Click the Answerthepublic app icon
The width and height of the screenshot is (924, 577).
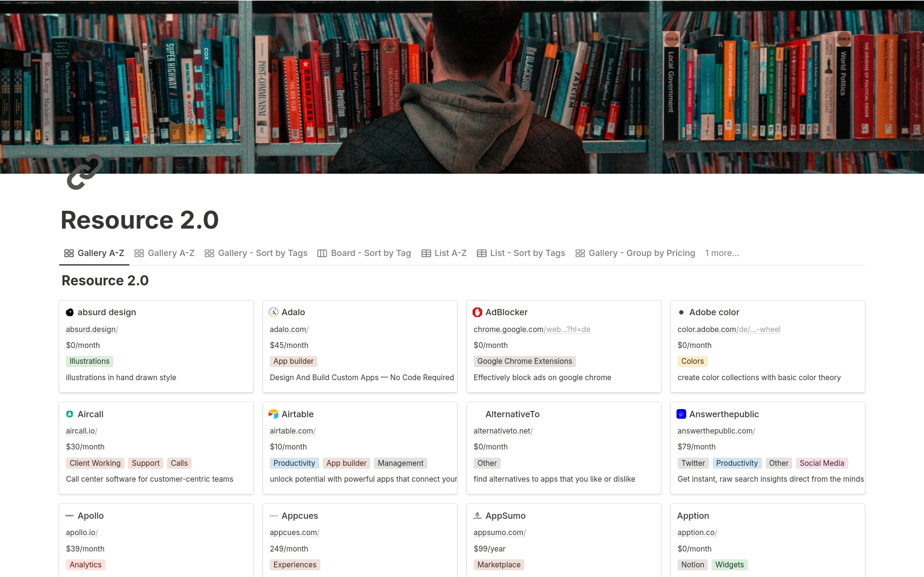(681, 414)
